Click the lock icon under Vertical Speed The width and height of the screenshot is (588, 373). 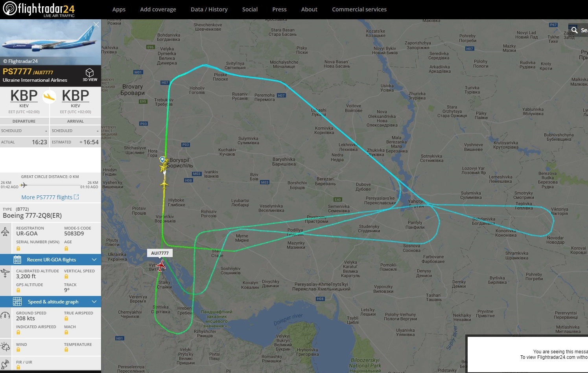pos(66,277)
